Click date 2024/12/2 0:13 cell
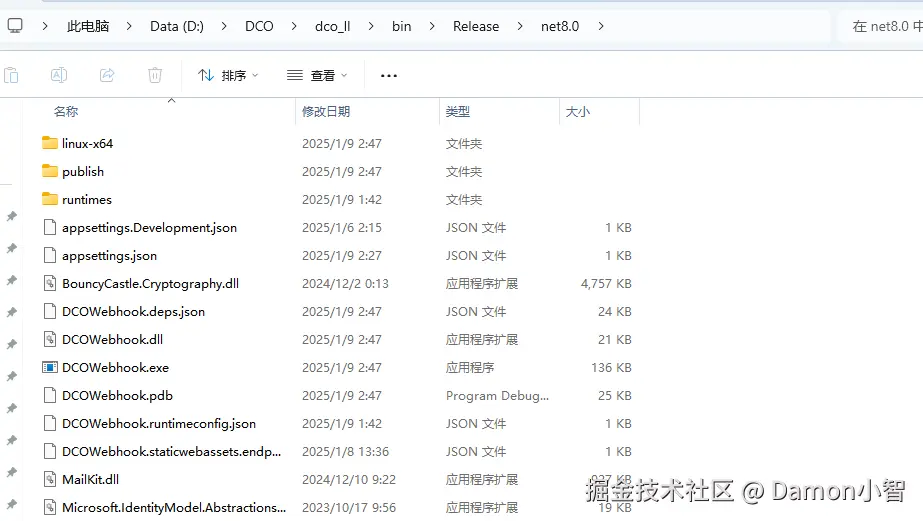 pyautogui.click(x=346, y=283)
